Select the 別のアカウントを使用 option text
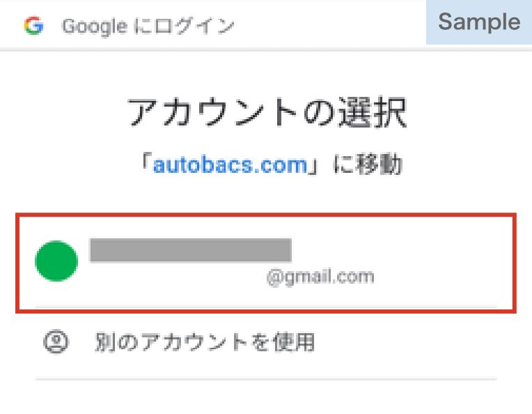 [x=205, y=342]
